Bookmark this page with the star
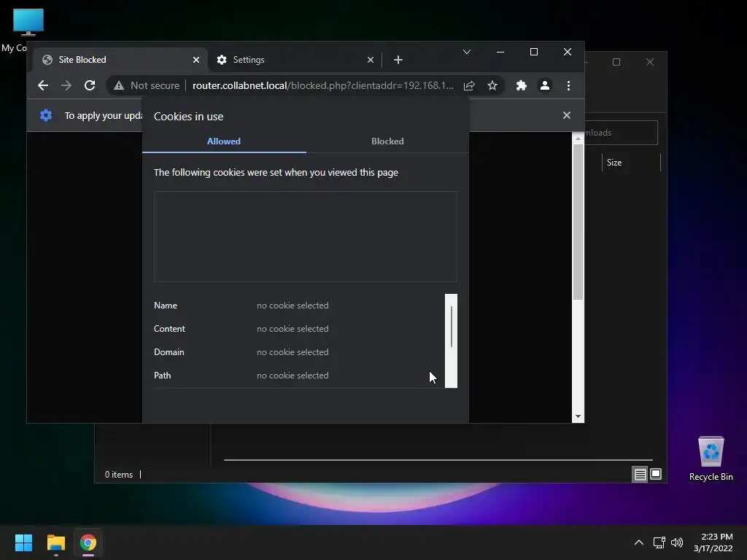Screen dimensions: 747x560 click(492, 86)
